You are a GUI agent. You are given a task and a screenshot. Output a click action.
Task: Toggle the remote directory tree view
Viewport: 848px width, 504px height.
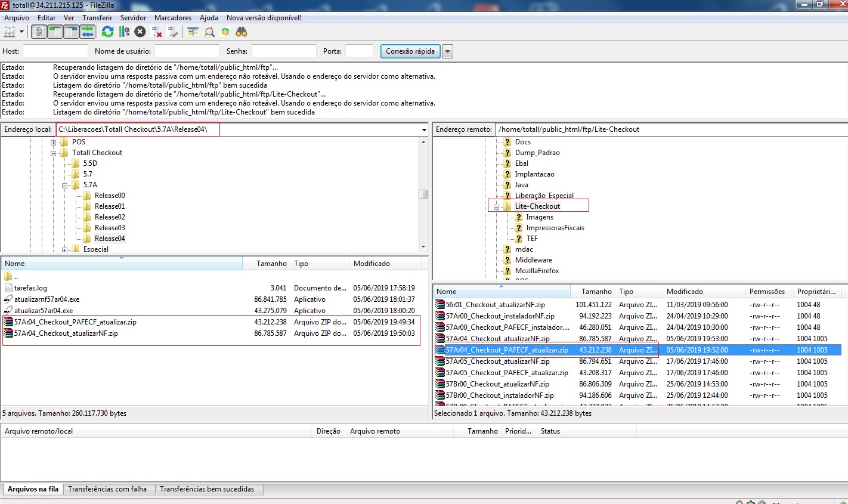coord(71,32)
